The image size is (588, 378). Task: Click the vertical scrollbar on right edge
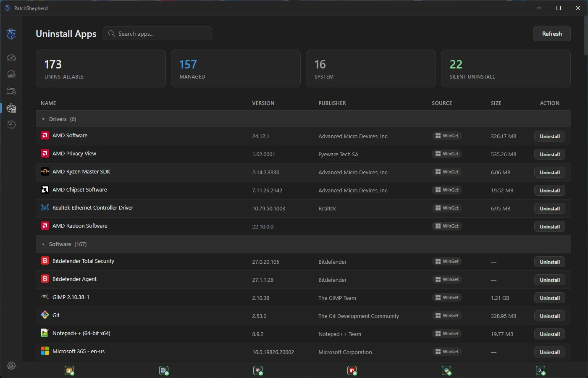click(585, 36)
